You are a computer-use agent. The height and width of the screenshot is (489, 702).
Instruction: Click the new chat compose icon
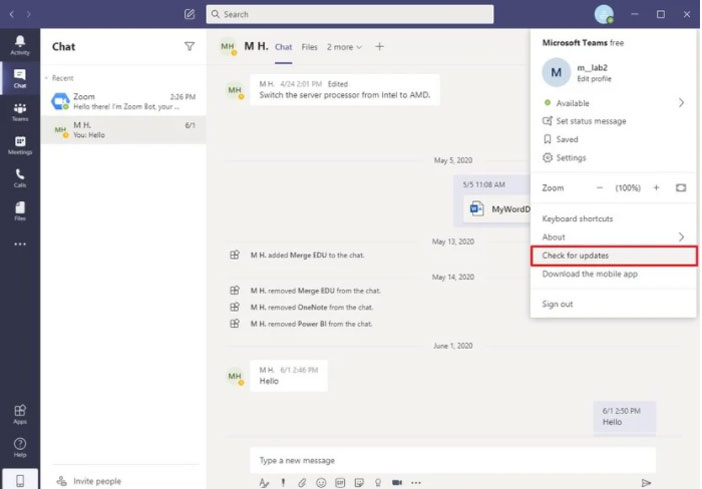click(x=190, y=14)
